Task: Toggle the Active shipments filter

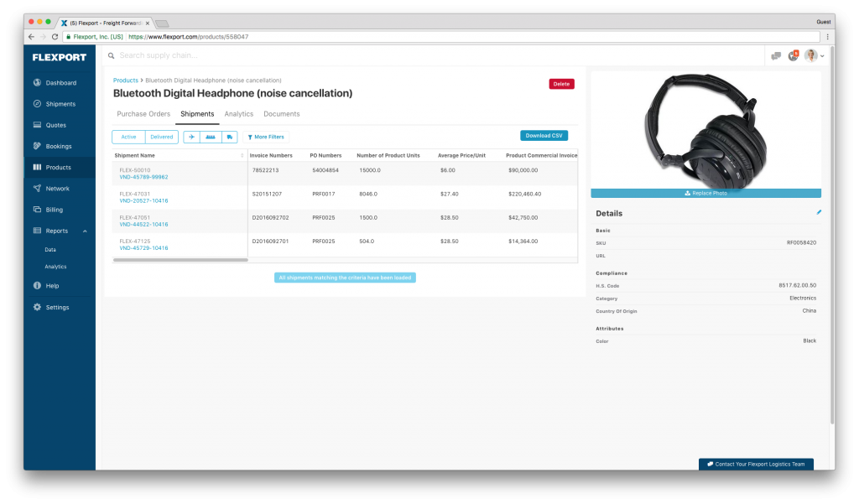Action: click(128, 137)
